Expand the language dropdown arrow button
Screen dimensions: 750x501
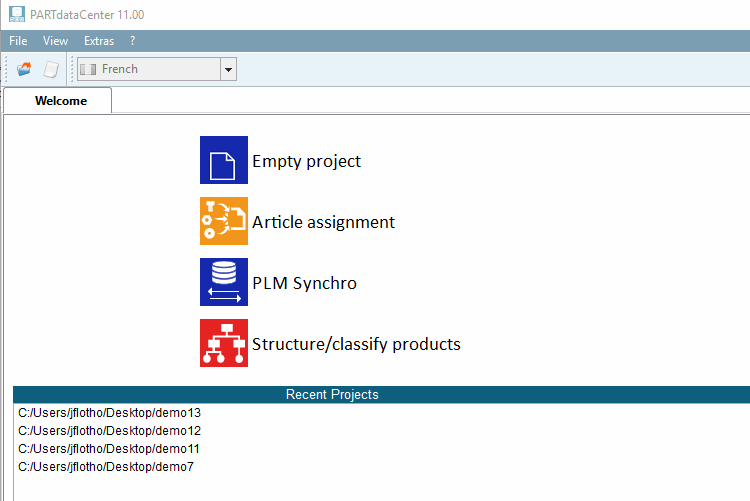[x=229, y=69]
